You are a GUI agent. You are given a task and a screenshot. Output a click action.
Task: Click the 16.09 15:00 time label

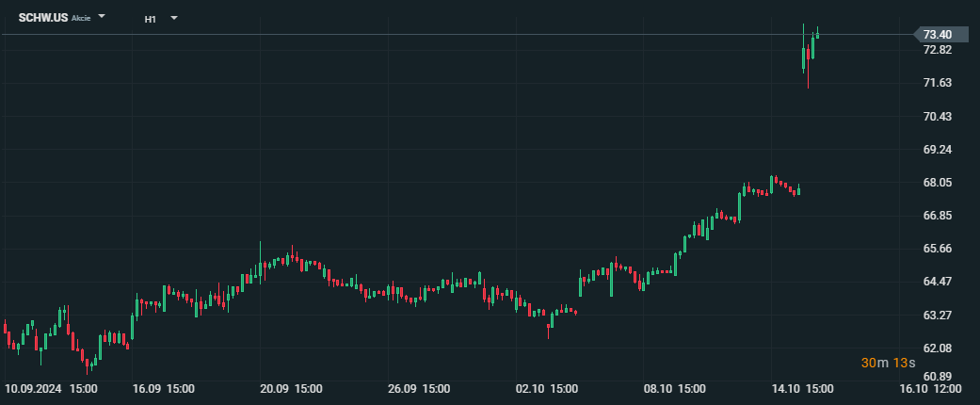point(164,389)
